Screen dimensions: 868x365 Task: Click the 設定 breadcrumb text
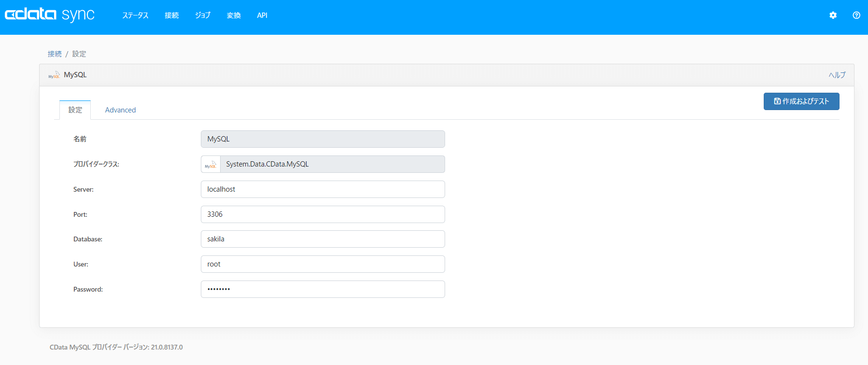coord(79,54)
